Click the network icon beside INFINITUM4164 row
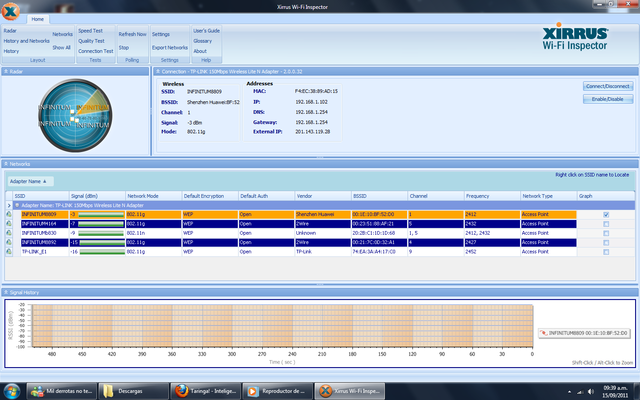The image size is (640, 400). pos(9,224)
